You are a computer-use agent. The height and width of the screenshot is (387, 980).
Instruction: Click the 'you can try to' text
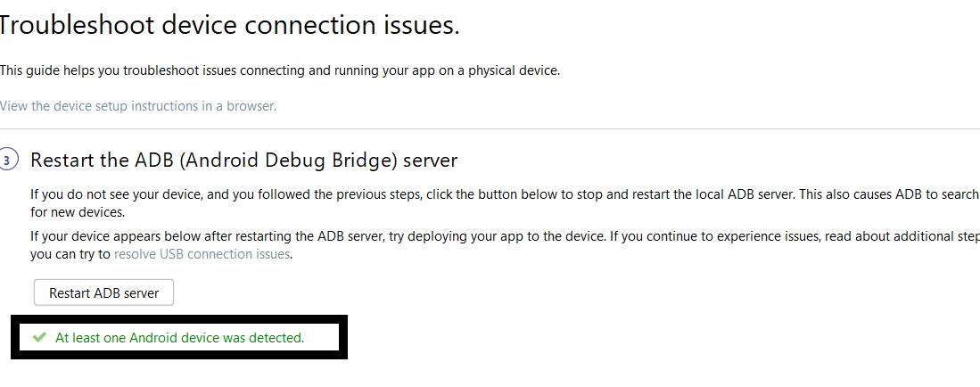pos(70,254)
